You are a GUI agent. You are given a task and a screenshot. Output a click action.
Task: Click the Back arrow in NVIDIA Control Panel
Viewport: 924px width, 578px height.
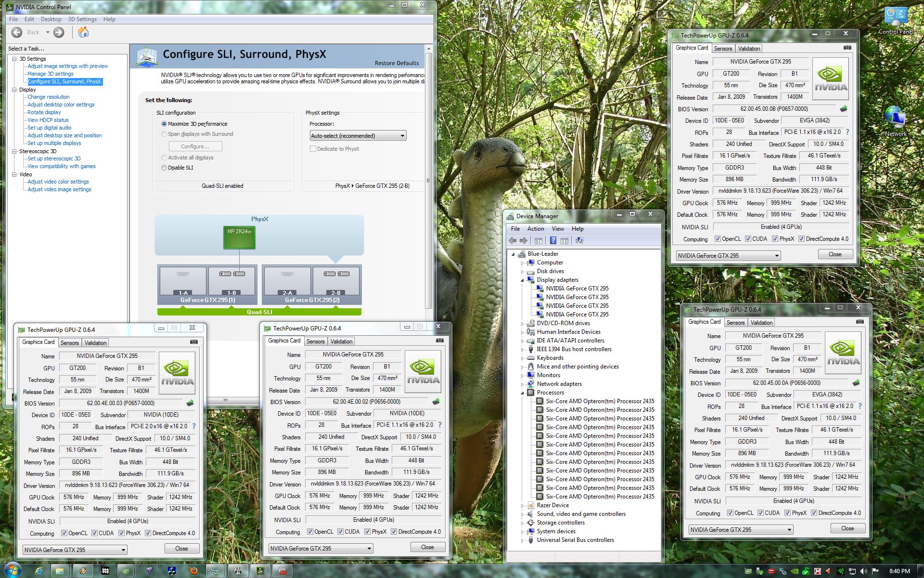17,32
